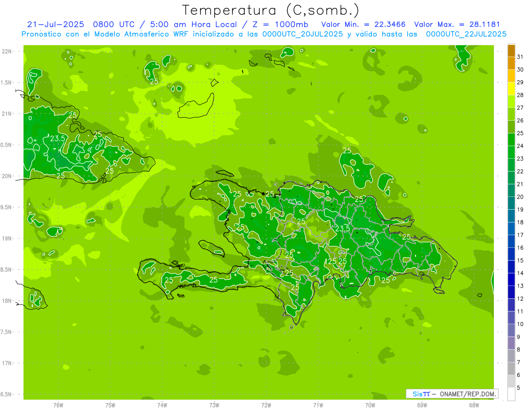Click the '17N' latitude axis label
The width and height of the screenshot is (532, 411).
[7, 363]
